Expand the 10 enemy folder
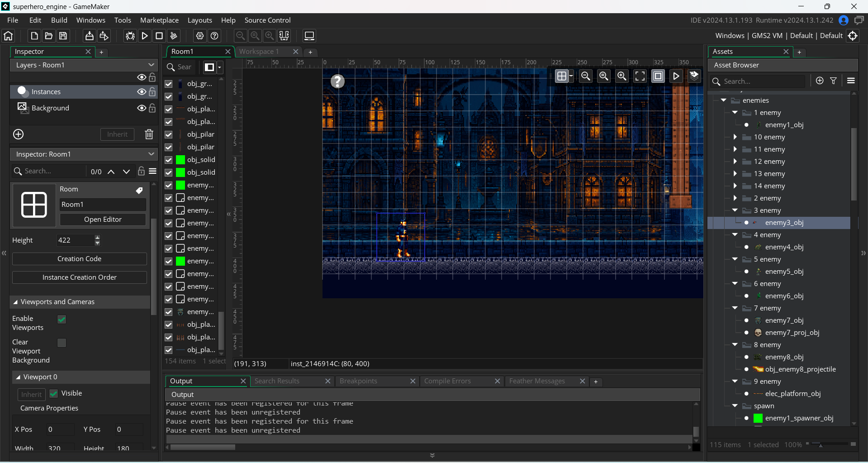This screenshot has width=868, height=463. click(x=735, y=137)
